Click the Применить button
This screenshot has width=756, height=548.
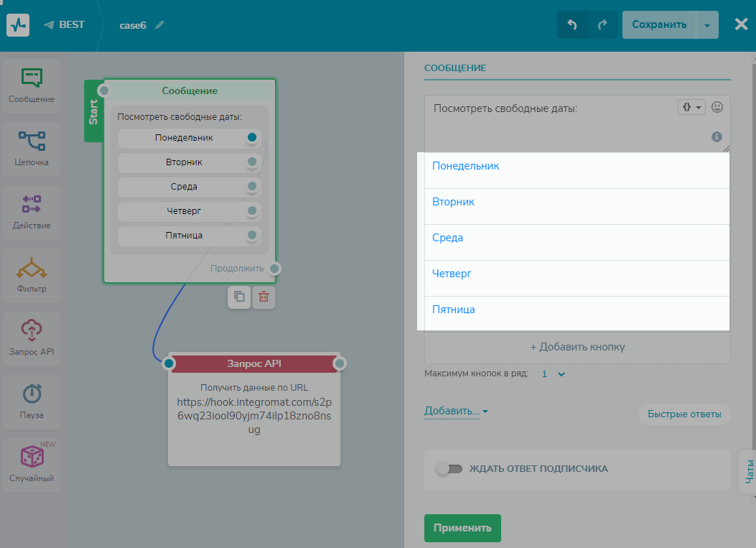pyautogui.click(x=462, y=528)
